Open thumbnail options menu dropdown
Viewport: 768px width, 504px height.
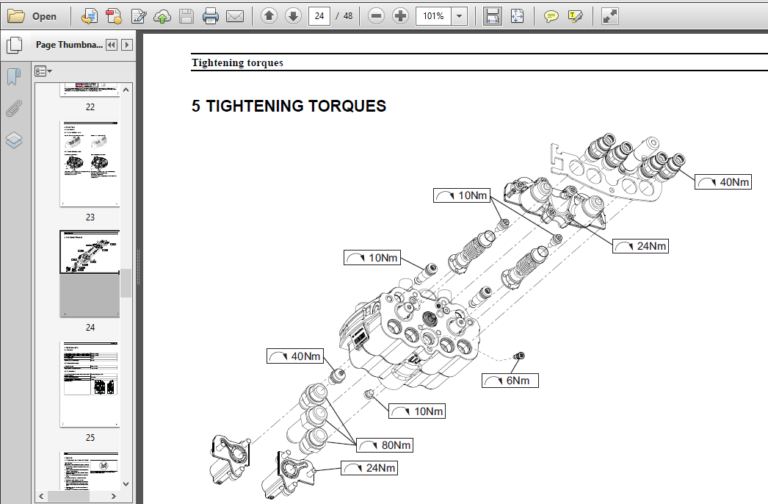pyautogui.click(x=43, y=72)
